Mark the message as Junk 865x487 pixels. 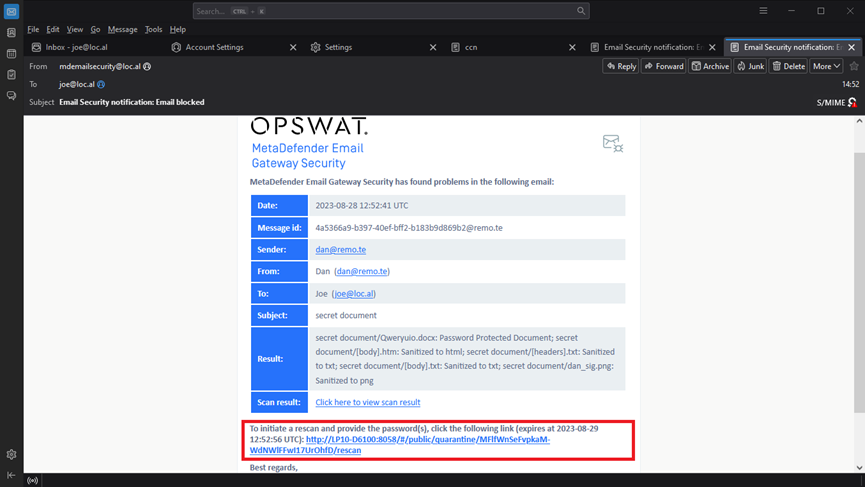tap(750, 66)
